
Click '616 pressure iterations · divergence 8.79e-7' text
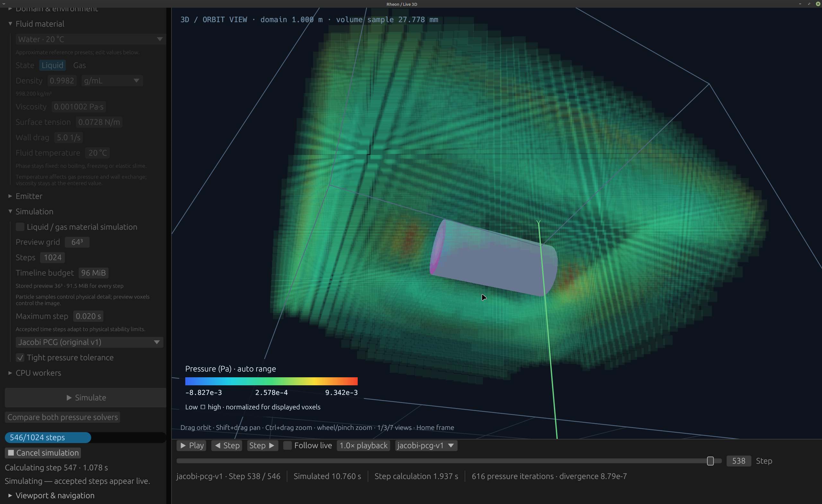coord(549,476)
